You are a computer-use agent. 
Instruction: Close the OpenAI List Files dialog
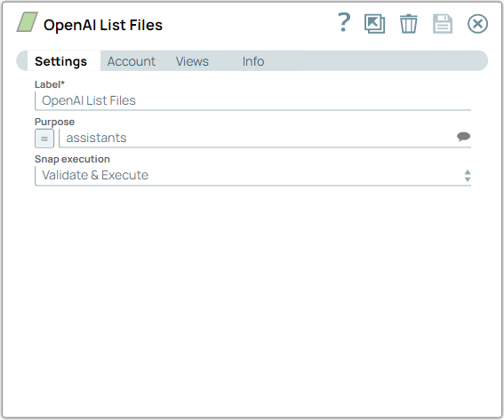(477, 24)
